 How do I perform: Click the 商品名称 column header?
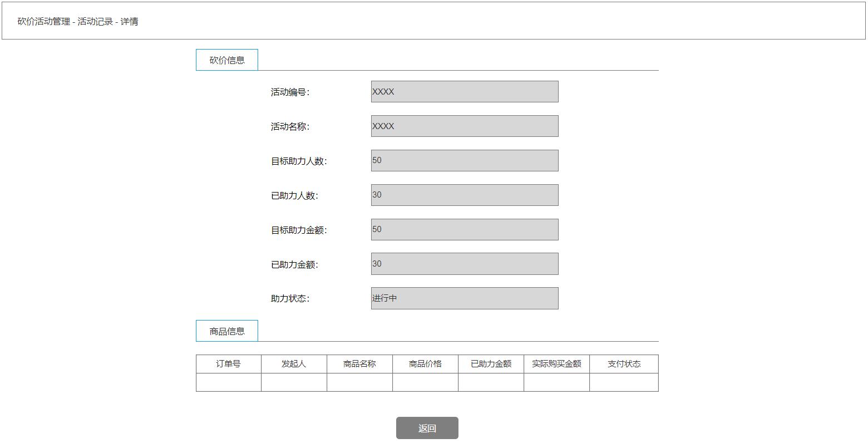pos(359,363)
